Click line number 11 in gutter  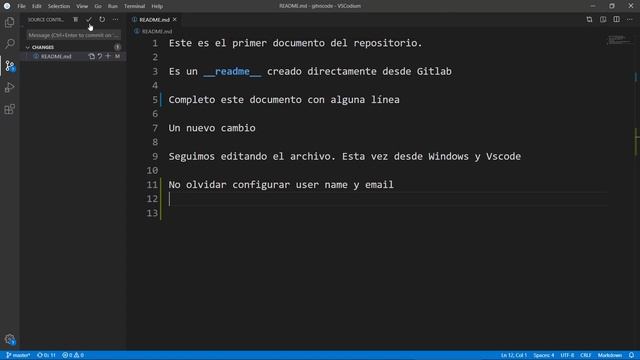(x=152, y=185)
